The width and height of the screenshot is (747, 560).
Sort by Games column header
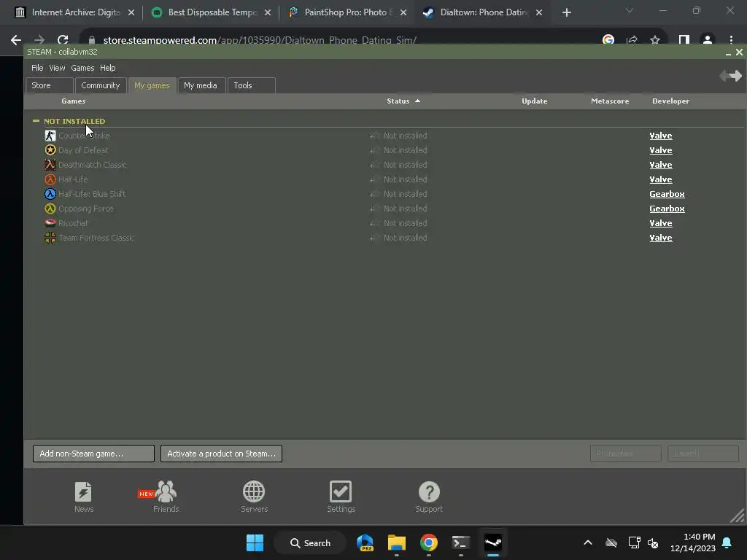click(74, 101)
